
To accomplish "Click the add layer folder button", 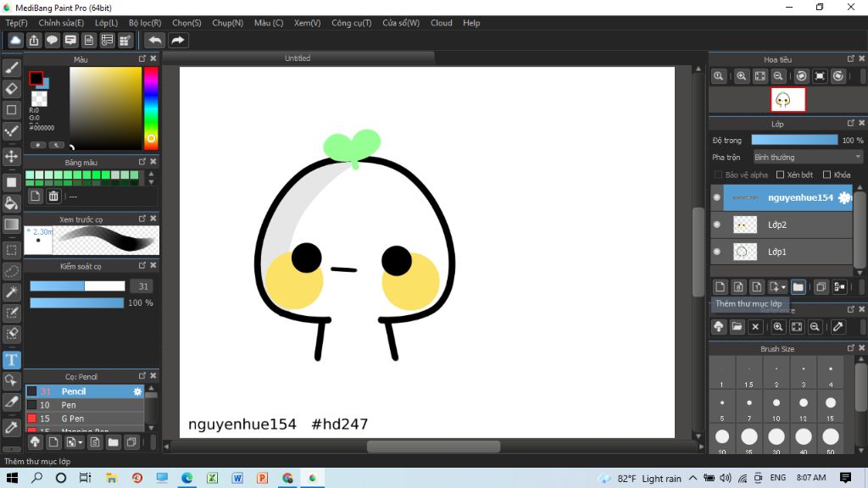I will coord(798,286).
